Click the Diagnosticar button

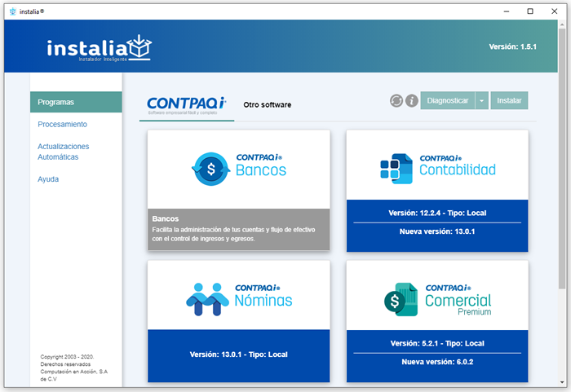point(448,100)
